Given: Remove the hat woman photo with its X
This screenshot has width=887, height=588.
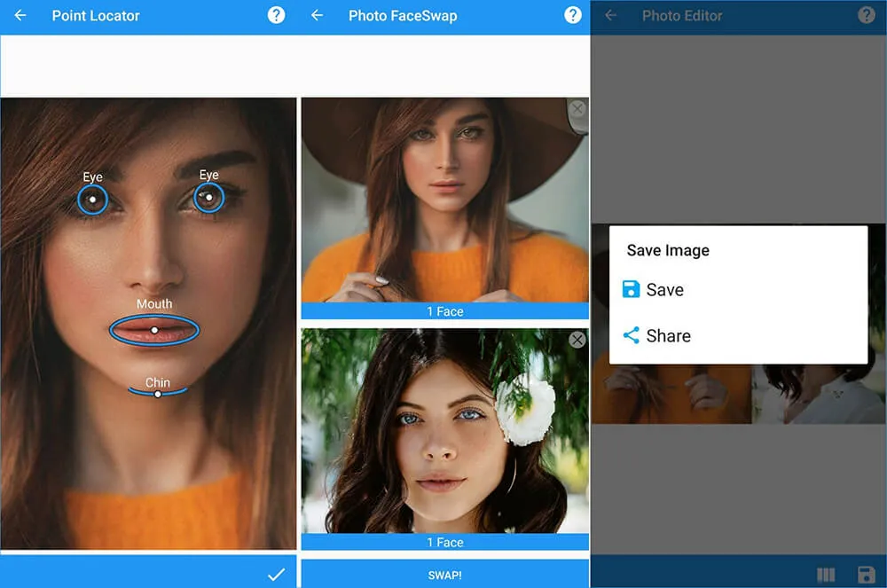Looking at the screenshot, I should [577, 108].
